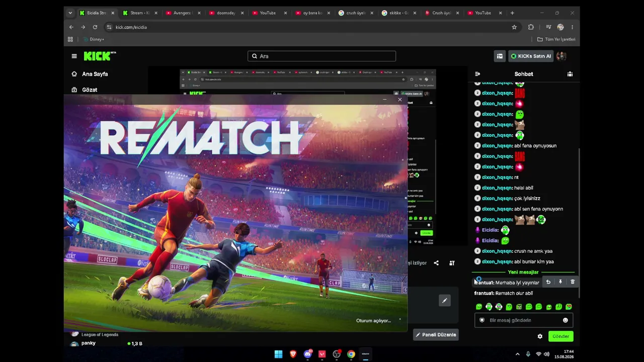644x362 pixels.
Task: Open Gözat in Kick sidebar
Action: point(90,89)
